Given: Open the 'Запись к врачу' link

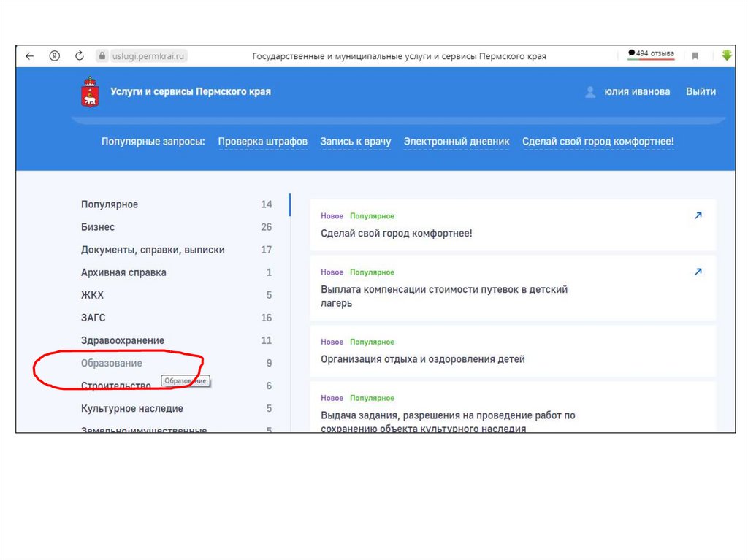Looking at the screenshot, I should (355, 142).
